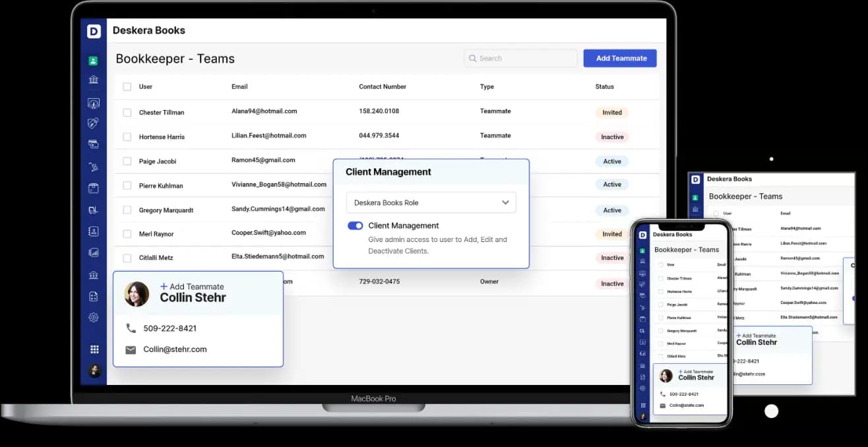Screen dimensions: 868x447
Task: Click the email Ramon45@gmail.com
Action: tap(263, 160)
